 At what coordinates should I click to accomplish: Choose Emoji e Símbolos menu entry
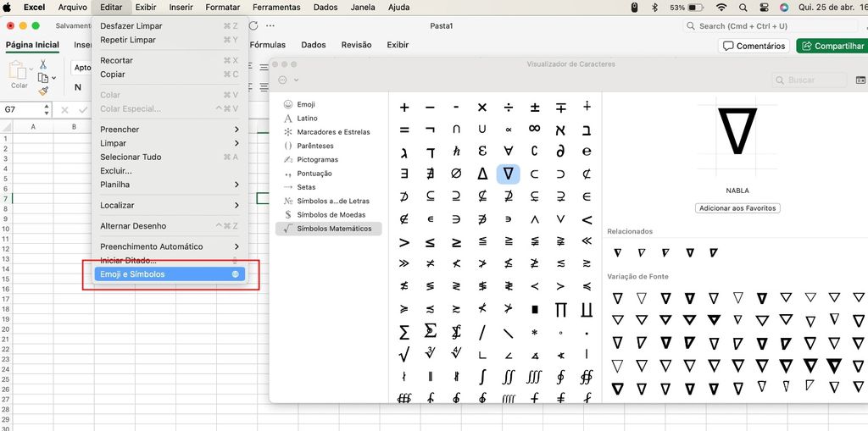(x=170, y=274)
